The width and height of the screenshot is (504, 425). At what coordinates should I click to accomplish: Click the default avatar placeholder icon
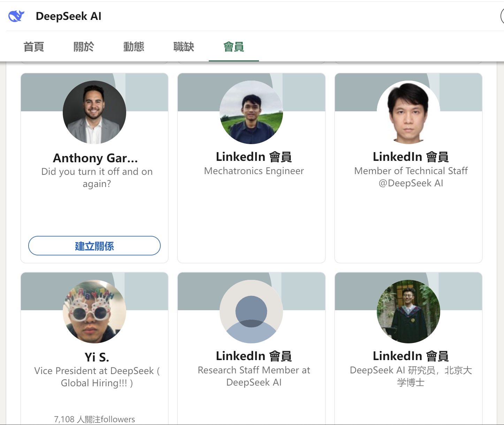coord(251,312)
